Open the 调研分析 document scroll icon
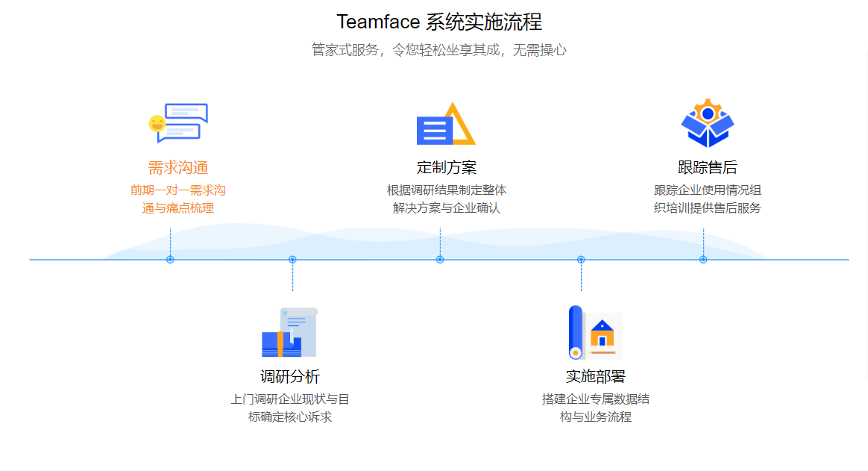868x471 pixels. (289, 331)
